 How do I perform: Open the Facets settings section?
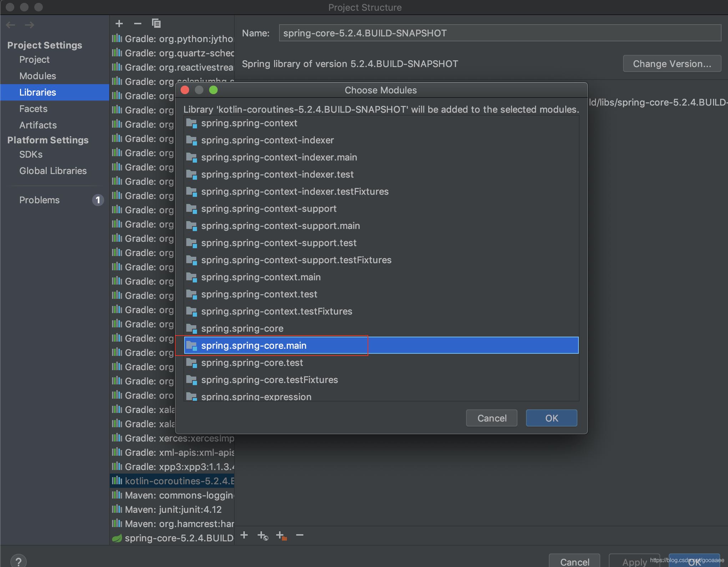click(32, 108)
